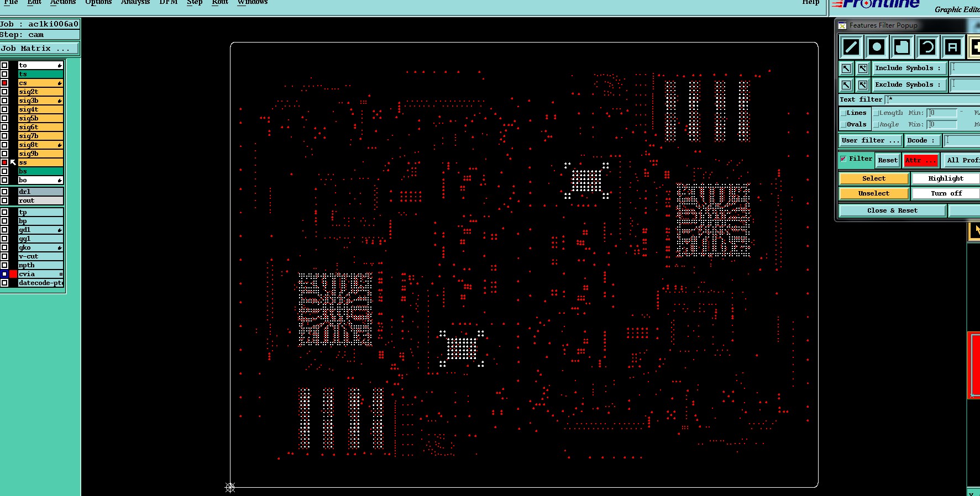The height and width of the screenshot is (496, 980).
Task: Open the DFM menu
Action: (169, 2)
